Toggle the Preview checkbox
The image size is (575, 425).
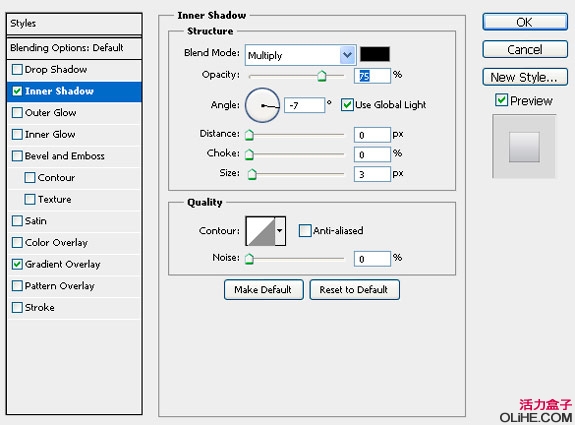(501, 100)
